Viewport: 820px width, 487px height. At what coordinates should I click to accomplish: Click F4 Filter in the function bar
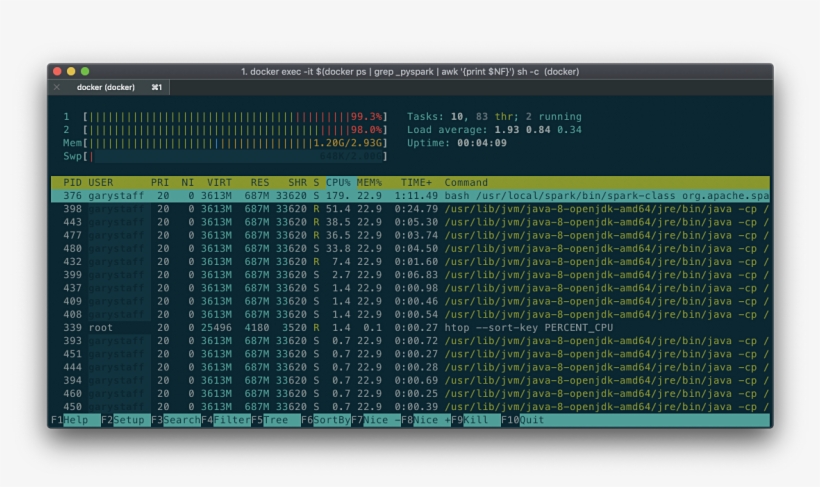226,420
